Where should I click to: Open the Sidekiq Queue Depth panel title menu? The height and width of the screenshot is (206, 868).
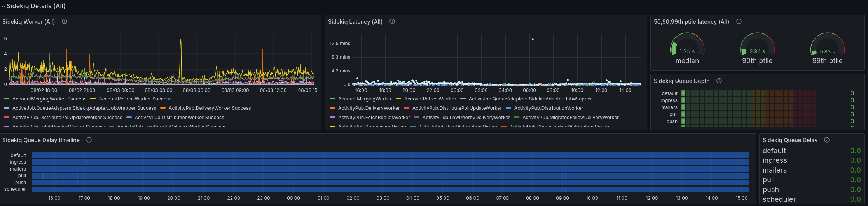pos(681,81)
